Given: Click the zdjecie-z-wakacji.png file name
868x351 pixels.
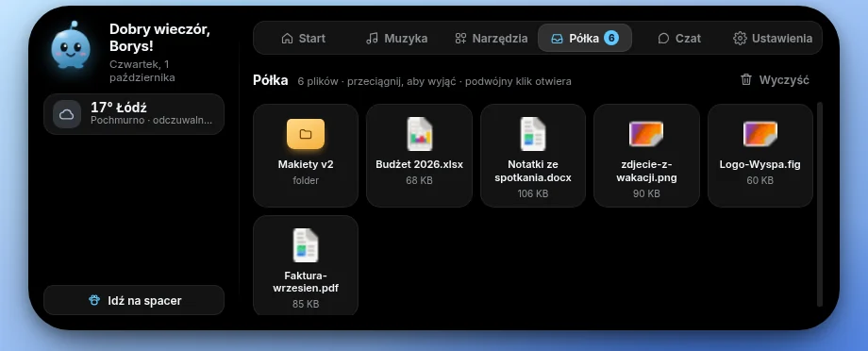Looking at the screenshot, I should (x=646, y=171).
